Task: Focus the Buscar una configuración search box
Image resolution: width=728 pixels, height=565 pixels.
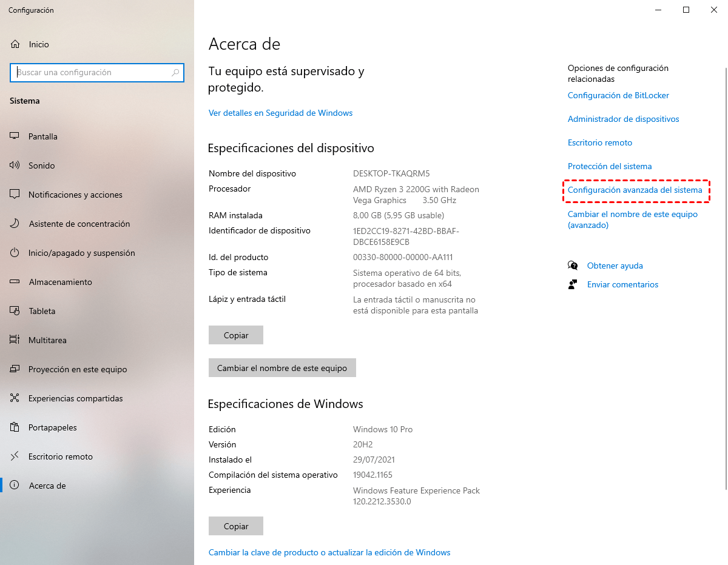Action: pyautogui.click(x=97, y=72)
